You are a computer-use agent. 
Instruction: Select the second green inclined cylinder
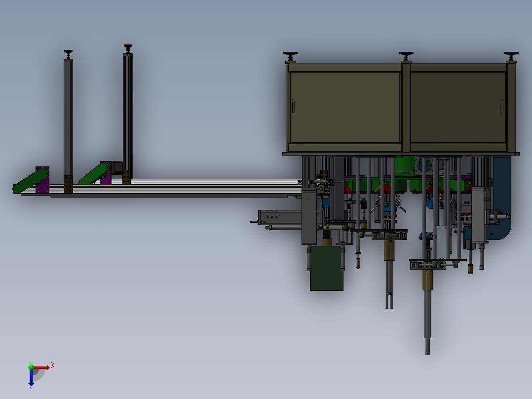tap(95, 173)
